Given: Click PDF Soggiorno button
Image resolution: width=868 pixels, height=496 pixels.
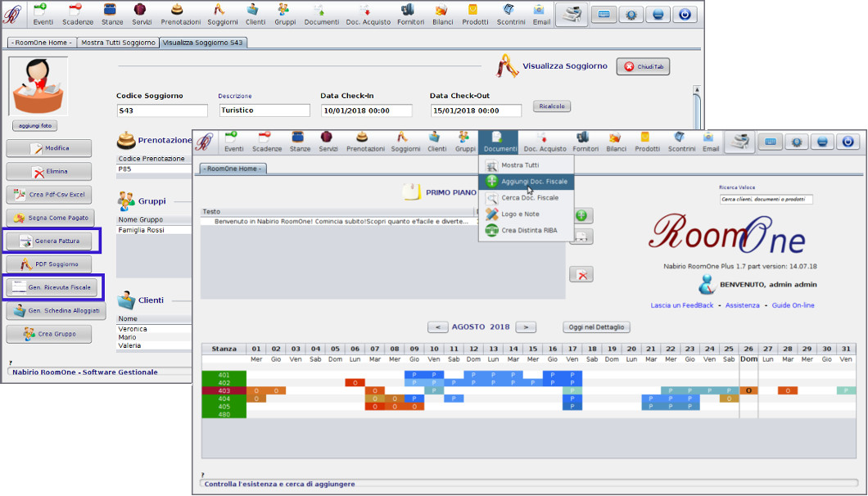Looking at the screenshot, I should [48, 264].
